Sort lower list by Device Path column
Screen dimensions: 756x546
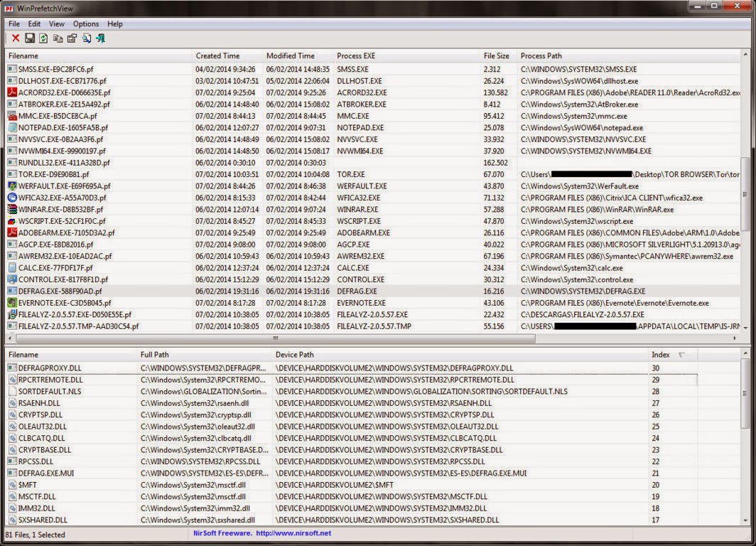[x=460, y=355]
